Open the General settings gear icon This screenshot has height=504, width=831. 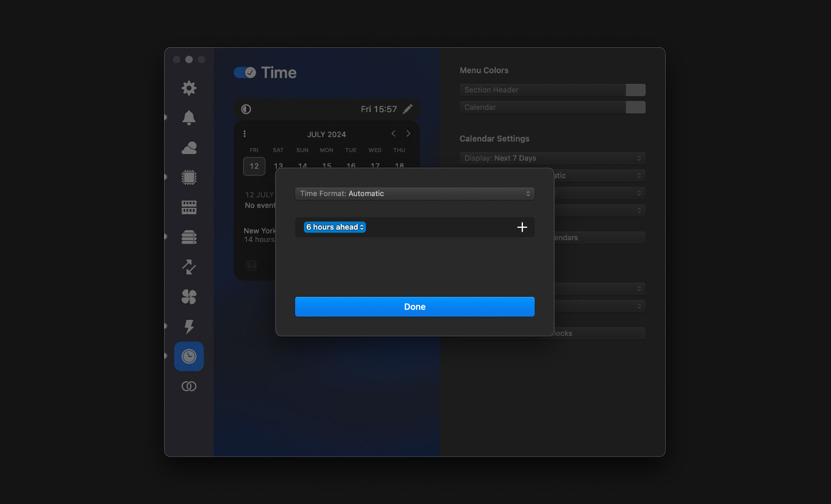[189, 88]
